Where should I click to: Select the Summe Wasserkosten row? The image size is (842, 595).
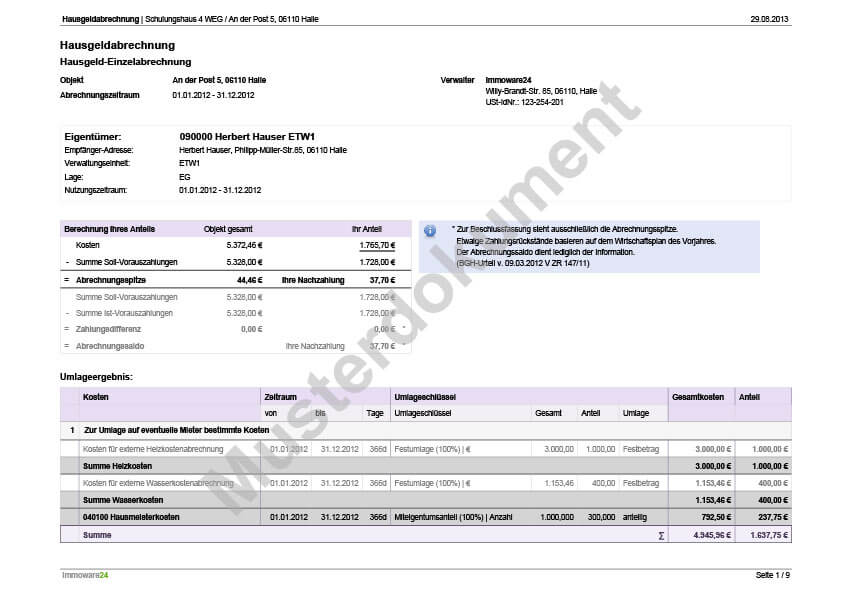click(121, 500)
